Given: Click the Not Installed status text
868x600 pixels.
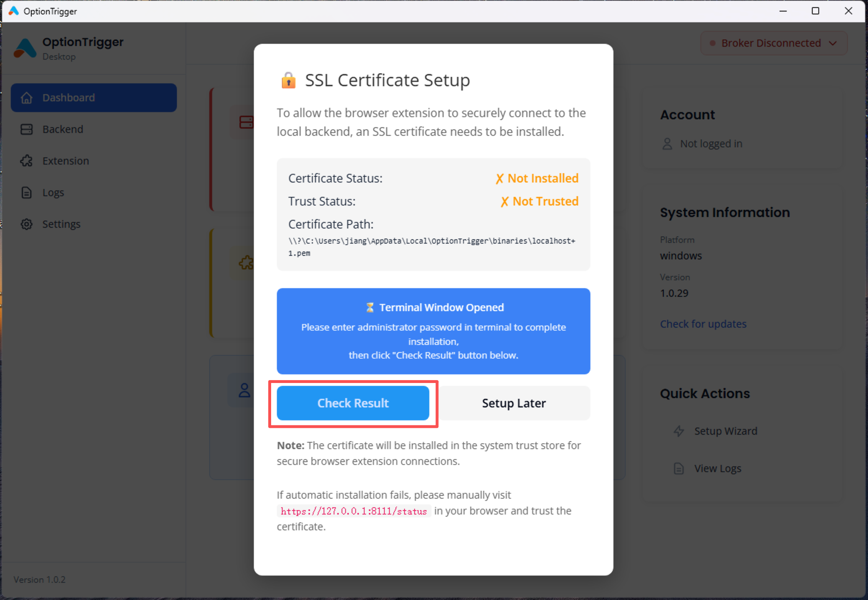Looking at the screenshot, I should (x=537, y=178).
